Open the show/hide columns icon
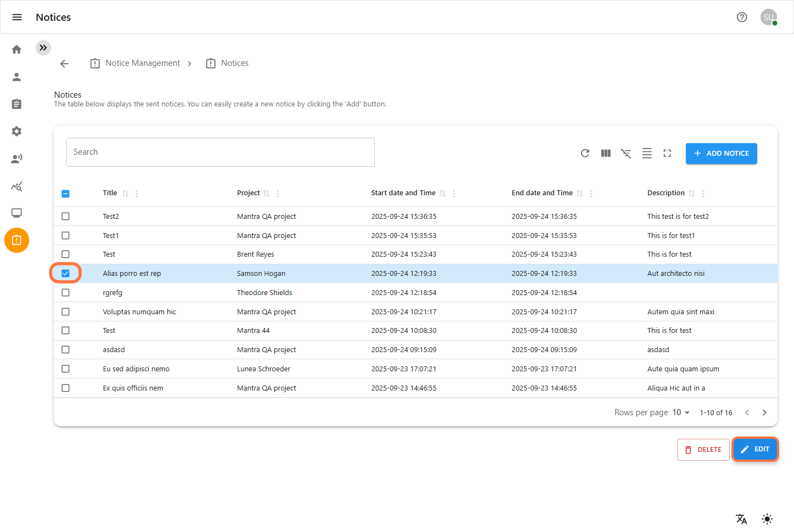 tap(606, 154)
